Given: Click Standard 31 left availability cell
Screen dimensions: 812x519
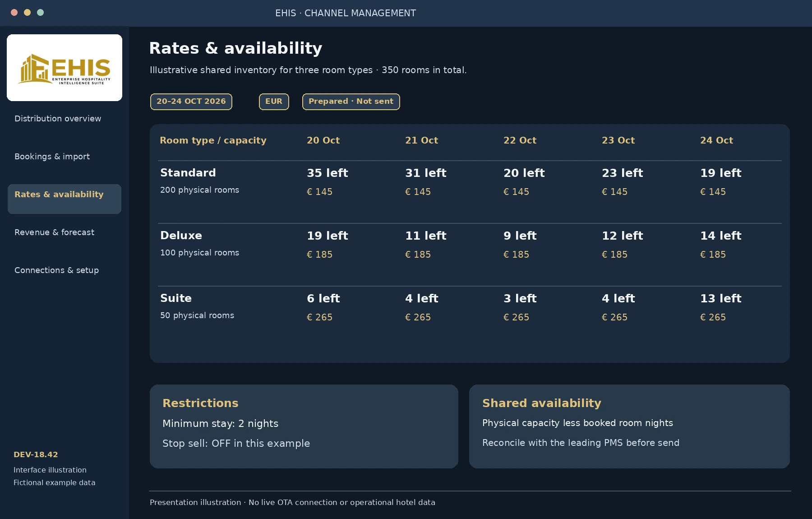Looking at the screenshot, I should [x=426, y=173].
